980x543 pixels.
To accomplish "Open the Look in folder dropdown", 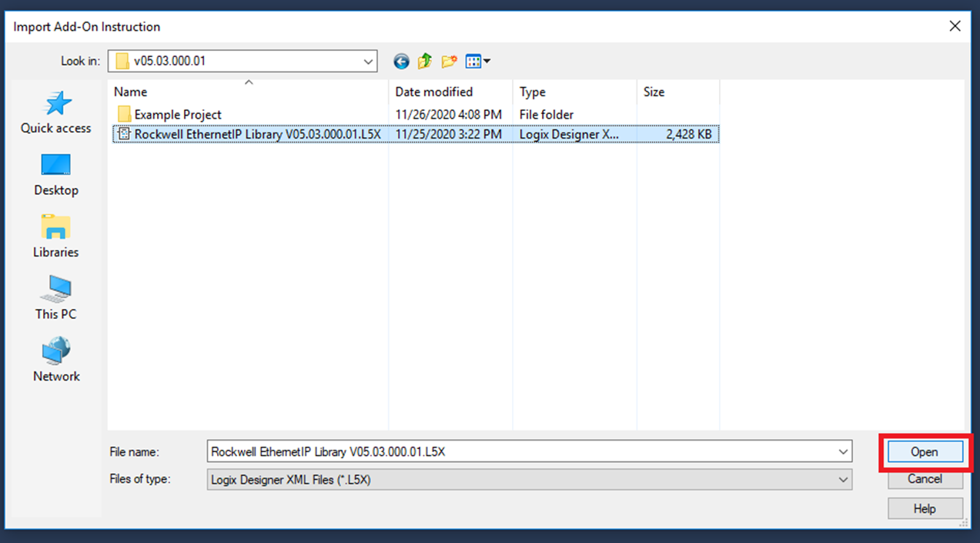I will 368,61.
